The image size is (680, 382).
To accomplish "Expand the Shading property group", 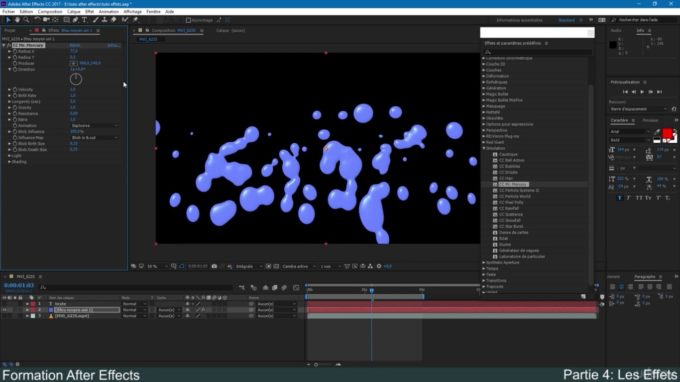I will pyautogui.click(x=10, y=162).
